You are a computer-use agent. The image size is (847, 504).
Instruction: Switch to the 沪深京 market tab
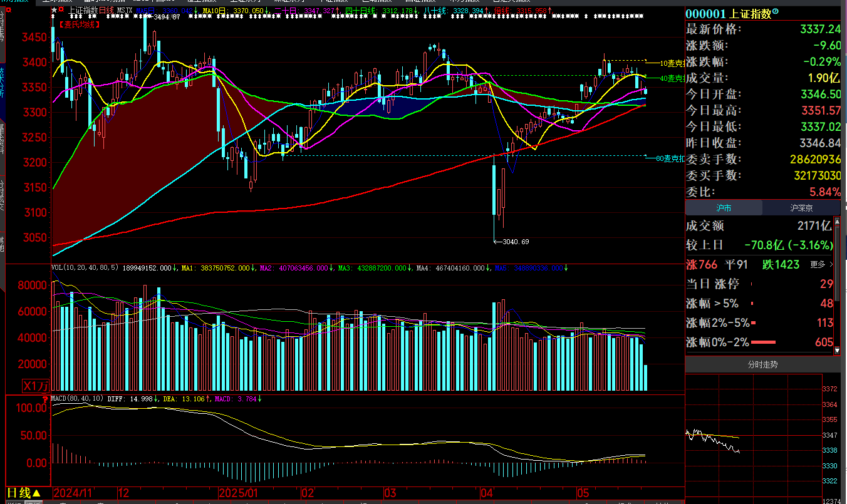point(801,208)
